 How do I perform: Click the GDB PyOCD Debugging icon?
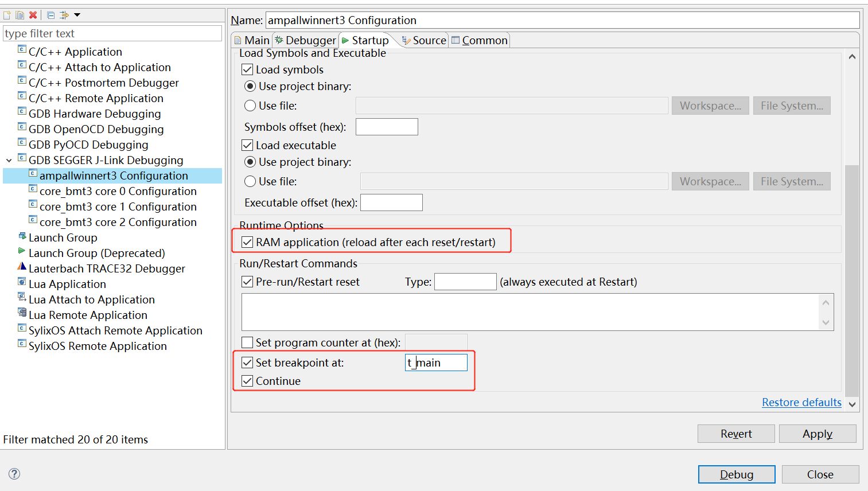pyautogui.click(x=22, y=142)
